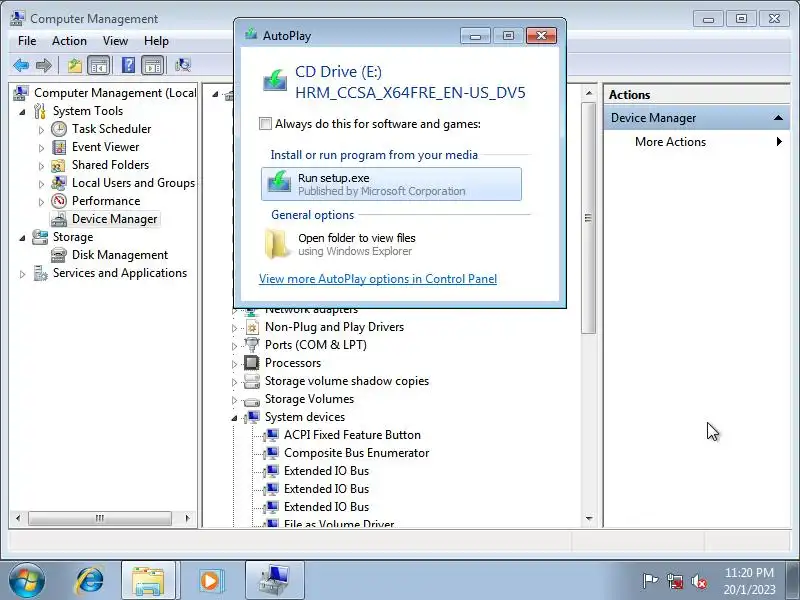Click the Storage Volumes drive icon
Image resolution: width=800 pixels, height=600 pixels.
[x=252, y=400]
